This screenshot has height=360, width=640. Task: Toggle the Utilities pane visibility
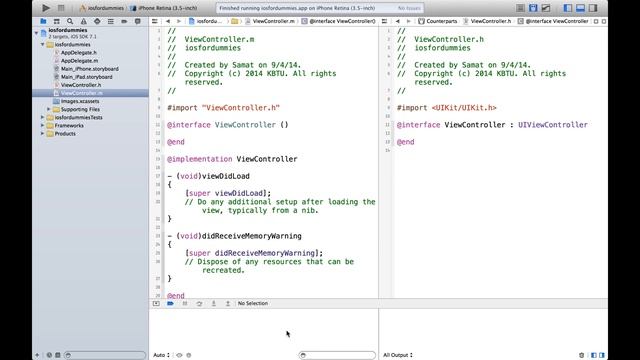click(593, 8)
